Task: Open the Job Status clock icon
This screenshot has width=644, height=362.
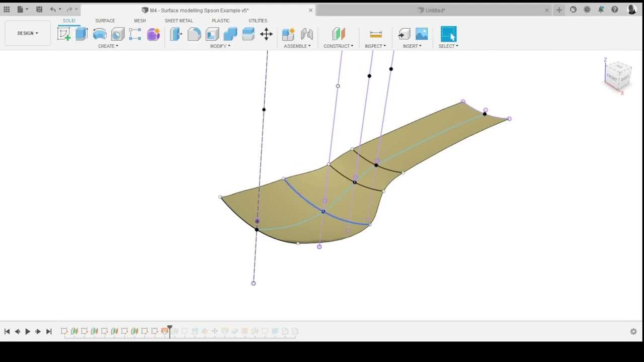Action: [587, 10]
